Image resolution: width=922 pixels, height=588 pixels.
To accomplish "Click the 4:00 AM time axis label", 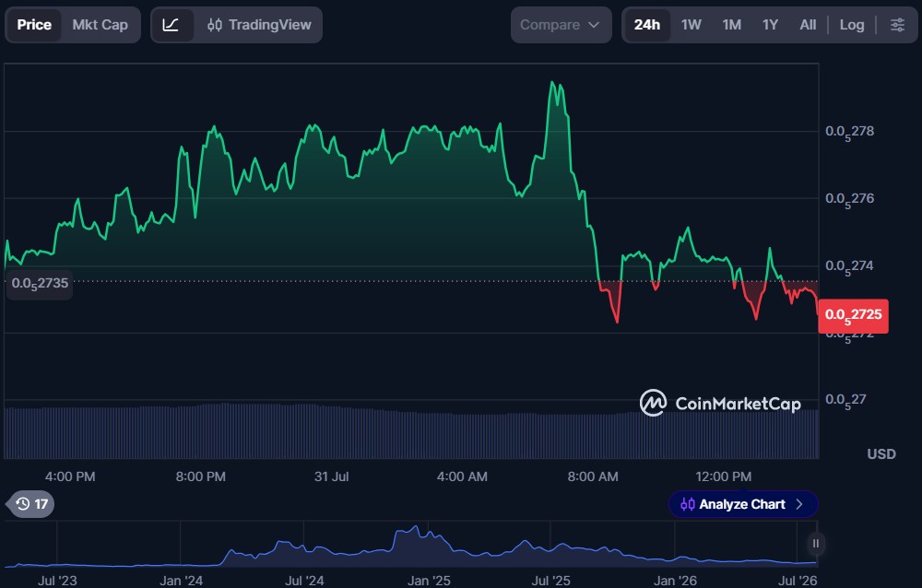I will coord(462,476).
